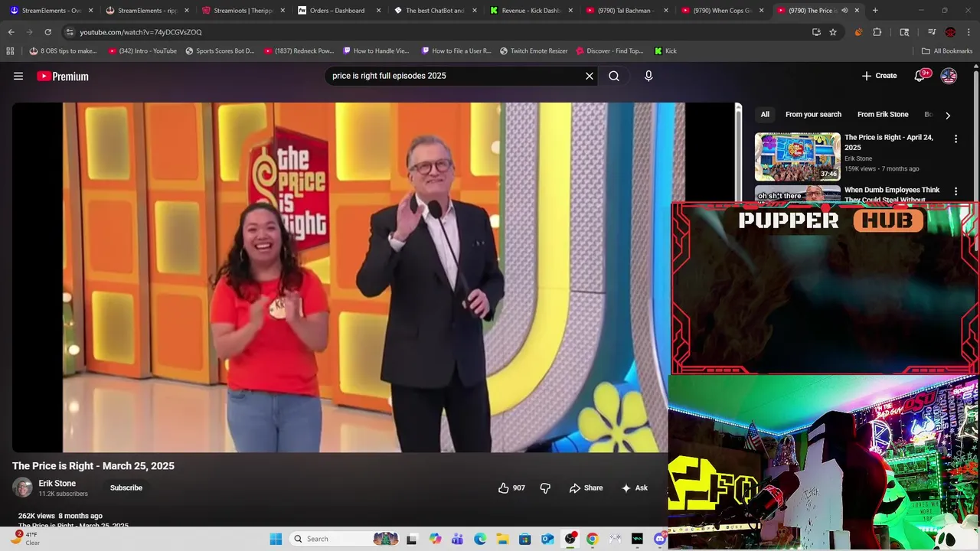The width and height of the screenshot is (980, 551).
Task: Open the Windows Start menu
Action: [x=276, y=539]
